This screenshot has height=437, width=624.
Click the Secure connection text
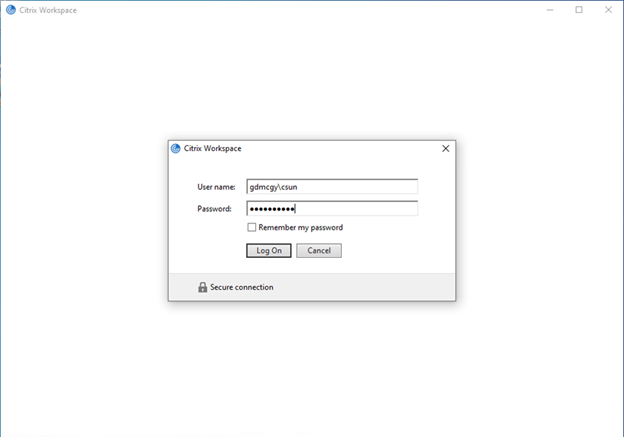tap(242, 287)
